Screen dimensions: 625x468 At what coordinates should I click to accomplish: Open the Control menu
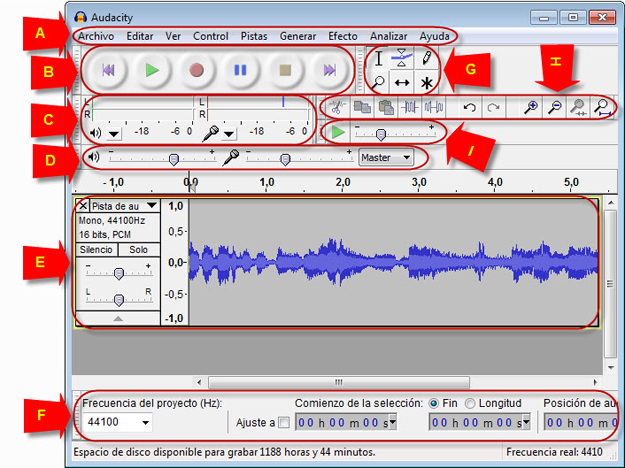(211, 36)
